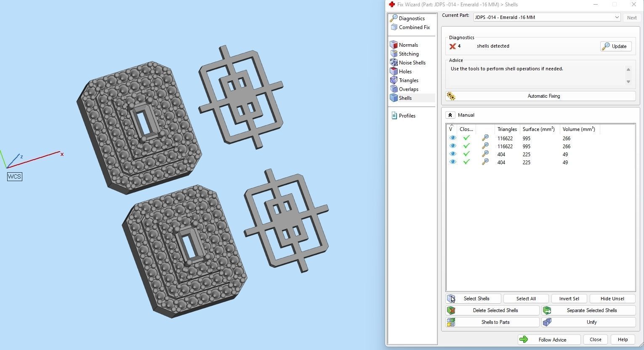The image size is (644, 350).
Task: Toggle visibility eye of the second shell row
Action: point(452,146)
